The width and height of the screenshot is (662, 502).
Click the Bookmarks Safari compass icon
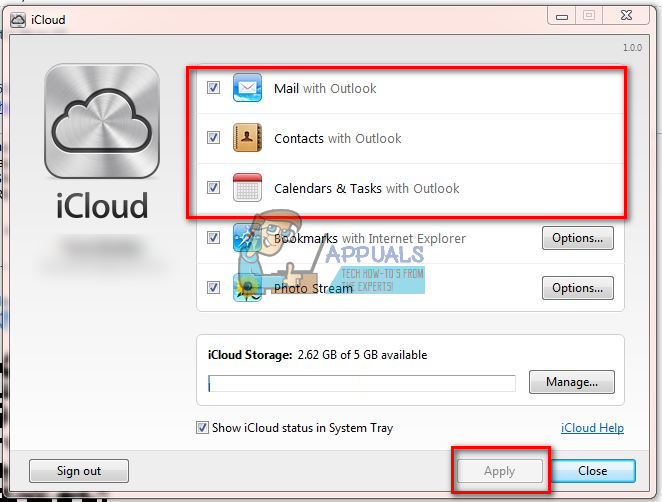[x=247, y=237]
